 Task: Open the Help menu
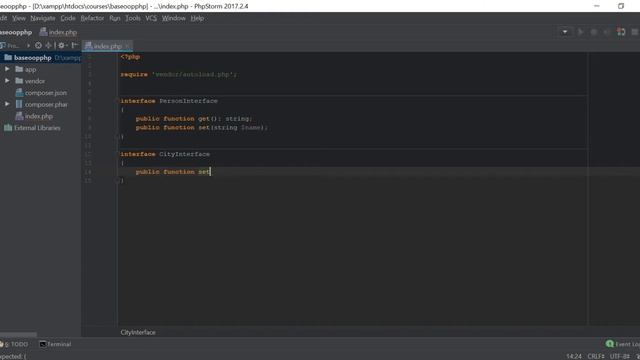click(x=197, y=18)
